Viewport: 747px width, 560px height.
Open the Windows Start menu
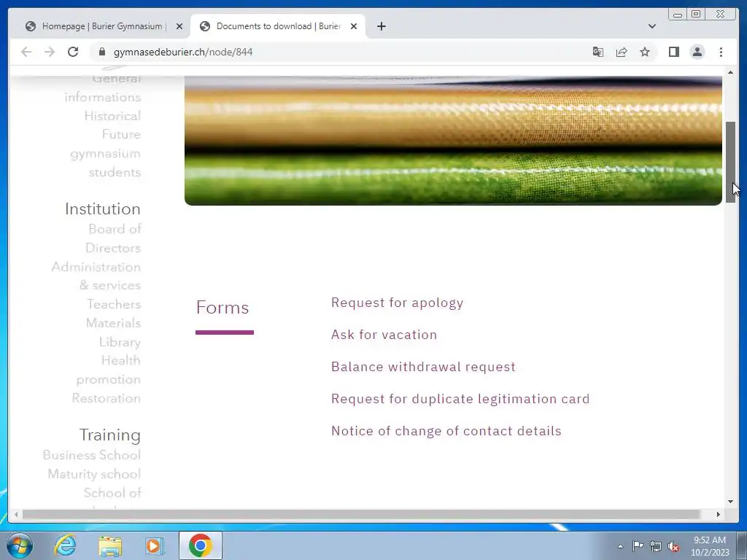(x=20, y=545)
